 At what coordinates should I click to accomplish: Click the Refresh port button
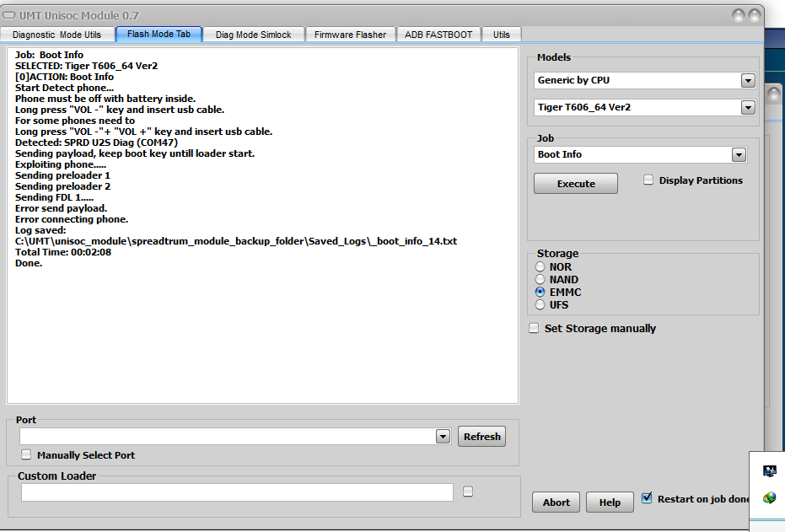481,437
